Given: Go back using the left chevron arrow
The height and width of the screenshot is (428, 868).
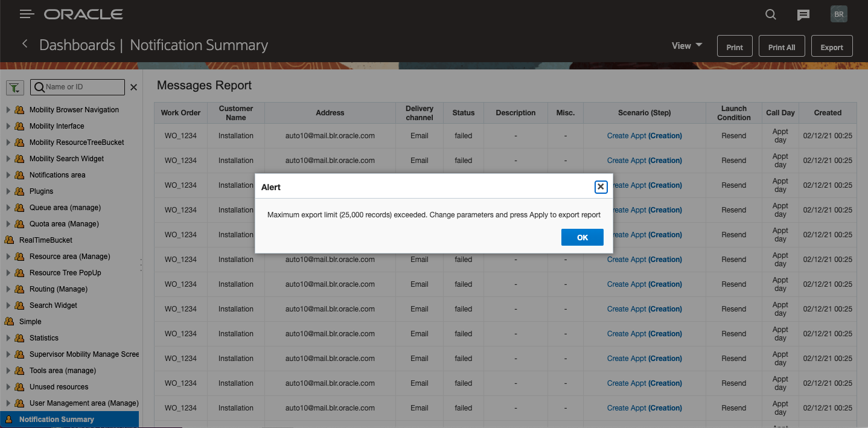Looking at the screenshot, I should (25, 44).
